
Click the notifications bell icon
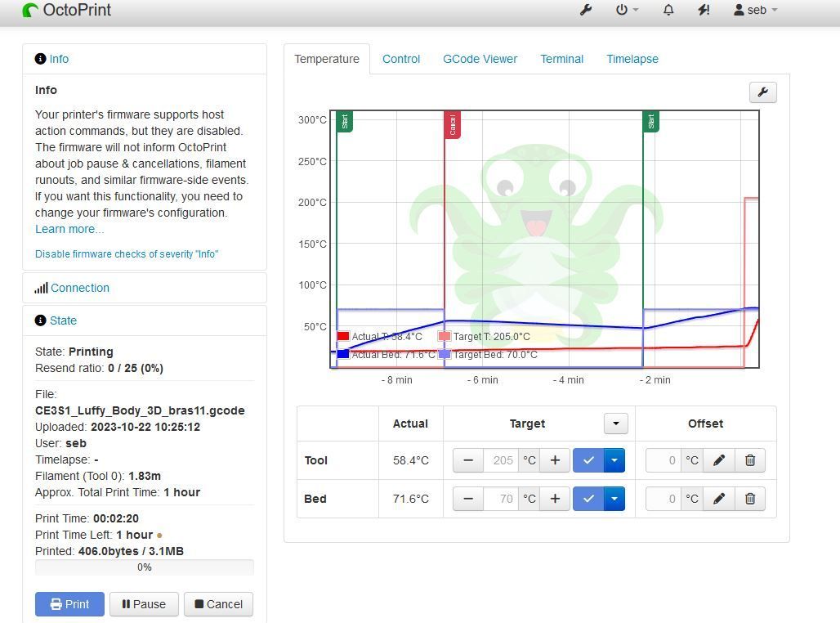[x=668, y=10]
